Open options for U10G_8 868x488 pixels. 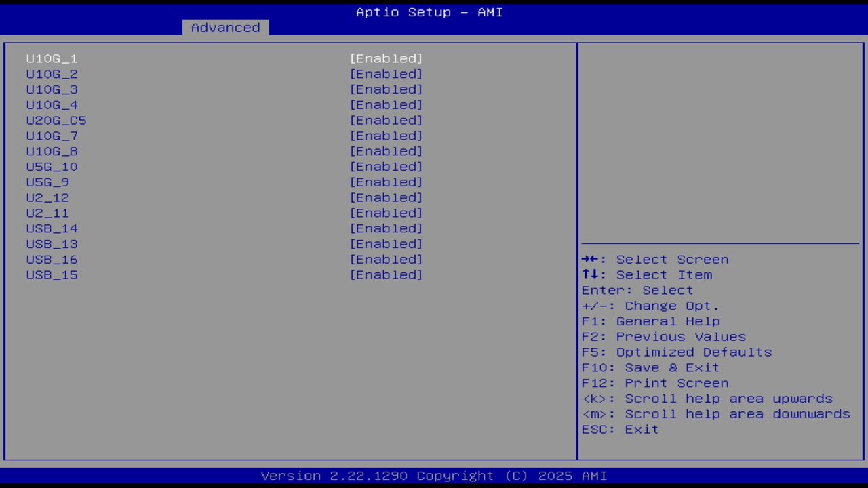386,151
